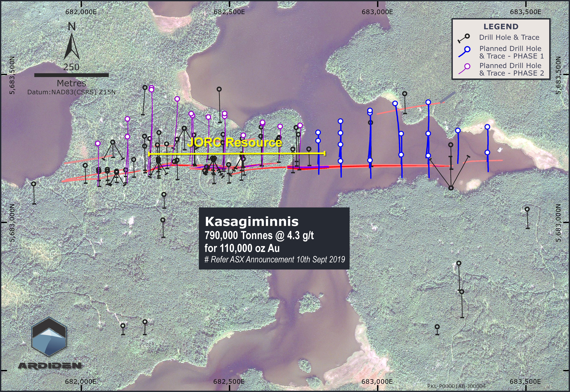Image resolution: width=570 pixels, height=392 pixels.
Task: Click the 250 metres scale bar
Action: click(x=72, y=75)
